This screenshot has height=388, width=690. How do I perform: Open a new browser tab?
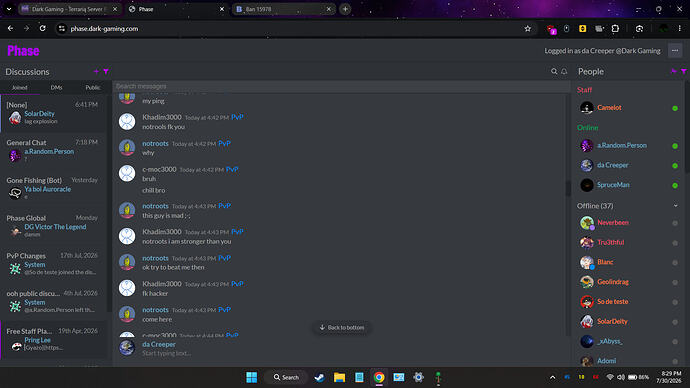[345, 9]
